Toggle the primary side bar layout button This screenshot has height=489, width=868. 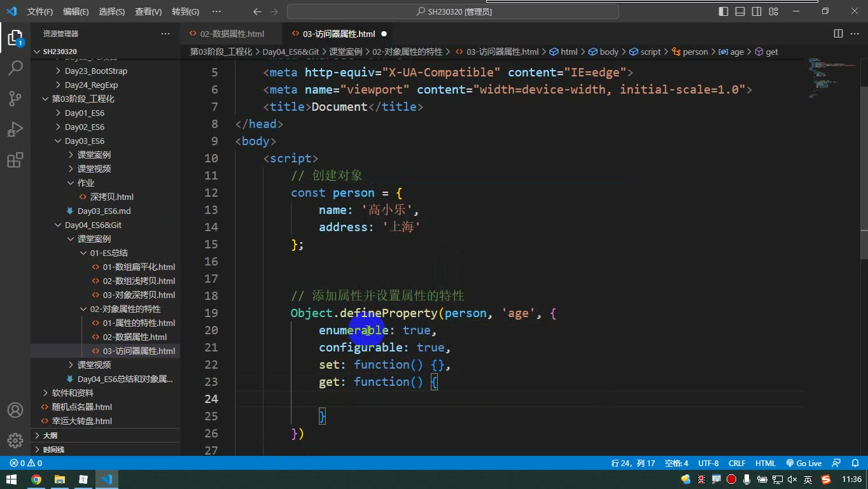[x=724, y=11]
